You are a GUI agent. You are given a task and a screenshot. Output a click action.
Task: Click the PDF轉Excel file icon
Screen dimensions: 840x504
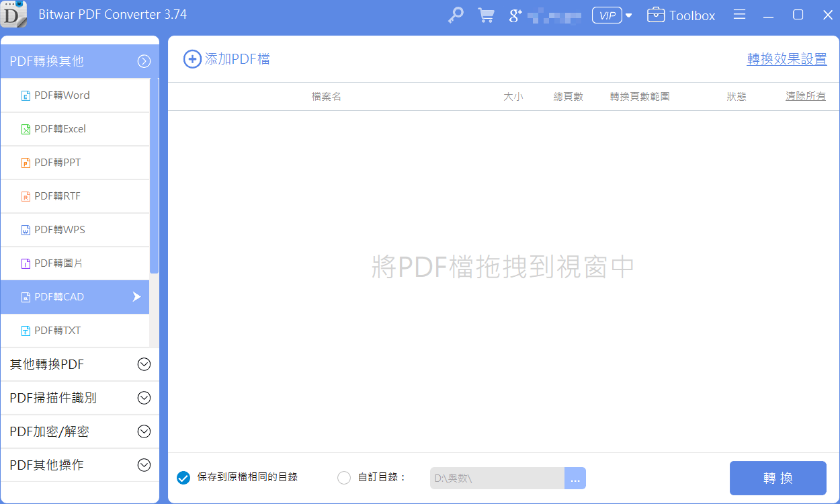pyautogui.click(x=26, y=130)
